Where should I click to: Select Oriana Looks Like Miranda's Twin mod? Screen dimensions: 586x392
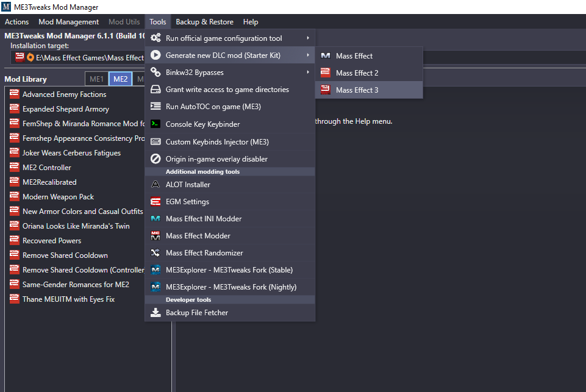(x=76, y=226)
